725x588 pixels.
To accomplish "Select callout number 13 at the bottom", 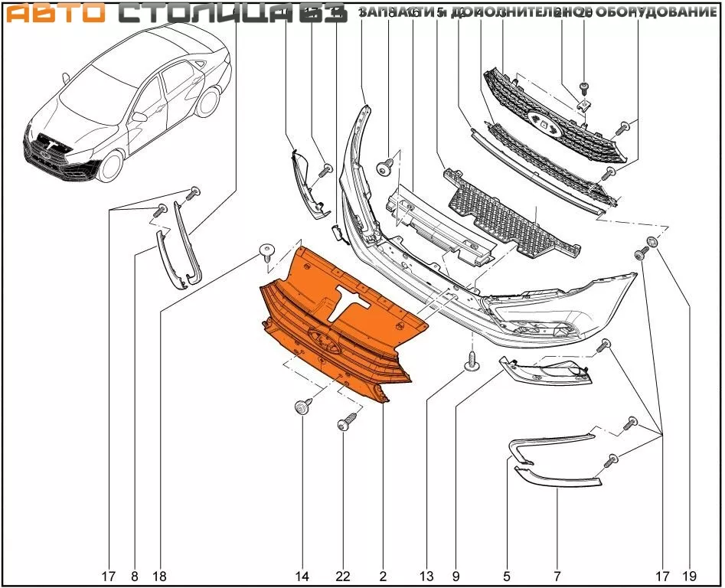I will [426, 576].
